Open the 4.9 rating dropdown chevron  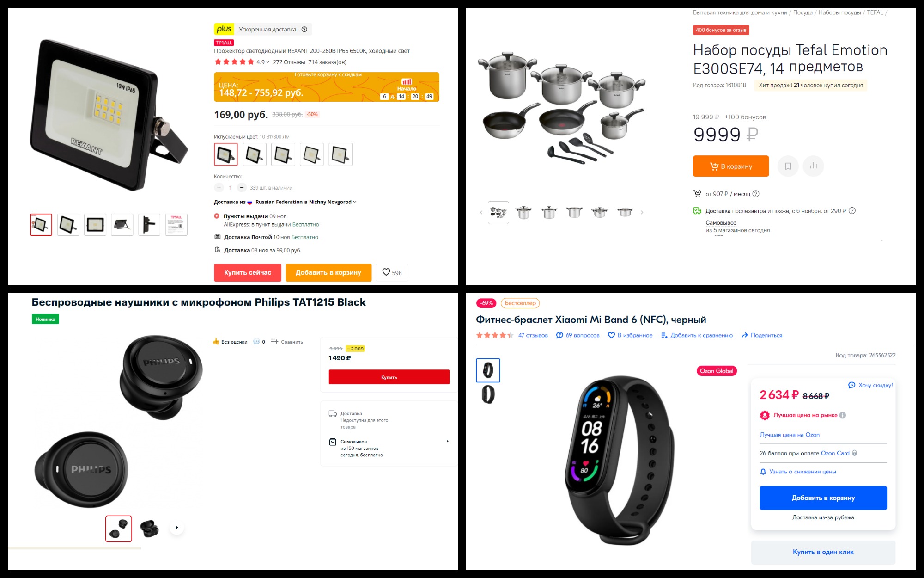(268, 62)
